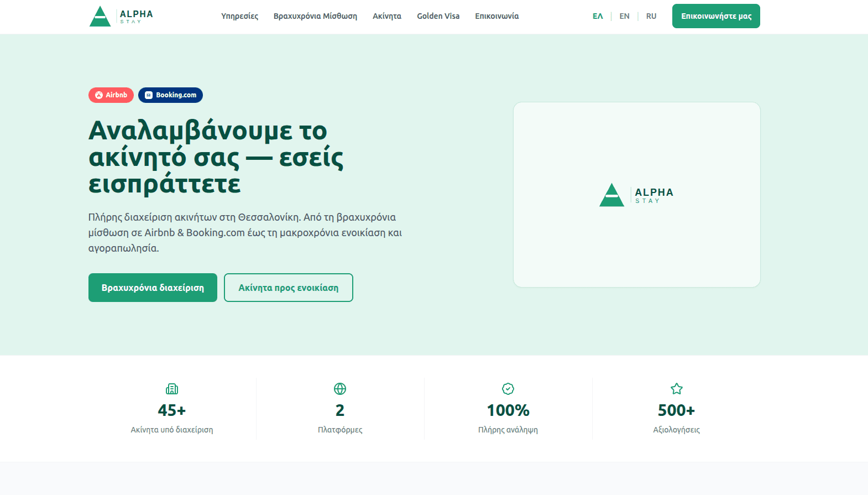Click the Alpha Stay logo in the header
The height and width of the screenshot is (495, 868).
click(x=121, y=16)
